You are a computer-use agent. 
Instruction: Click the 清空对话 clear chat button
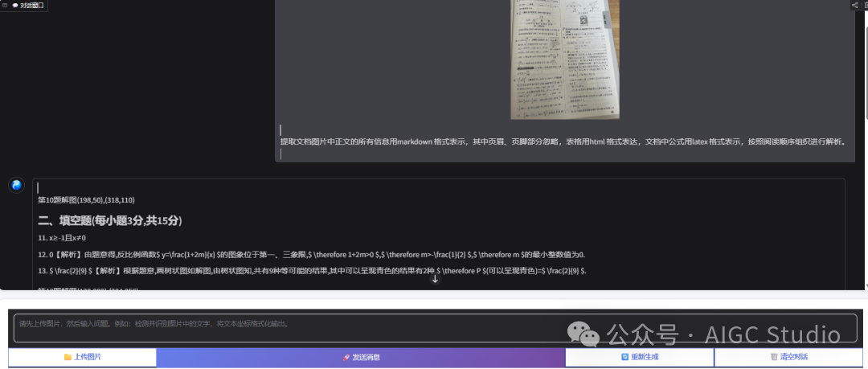789,358
